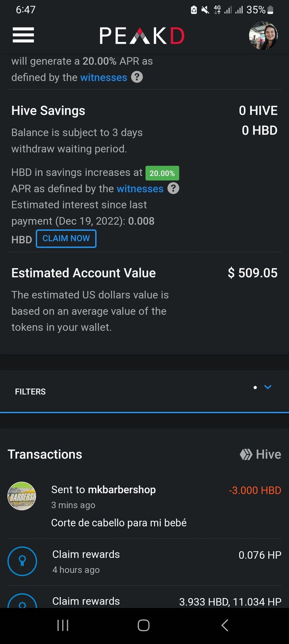Click the dot indicator next to filters chevron

click(x=255, y=387)
